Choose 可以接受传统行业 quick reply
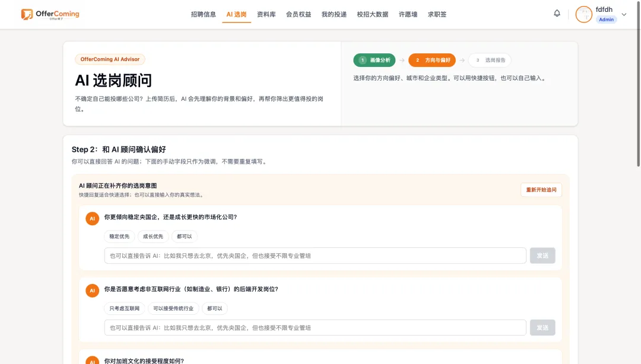The width and height of the screenshot is (641, 364). (x=173, y=308)
